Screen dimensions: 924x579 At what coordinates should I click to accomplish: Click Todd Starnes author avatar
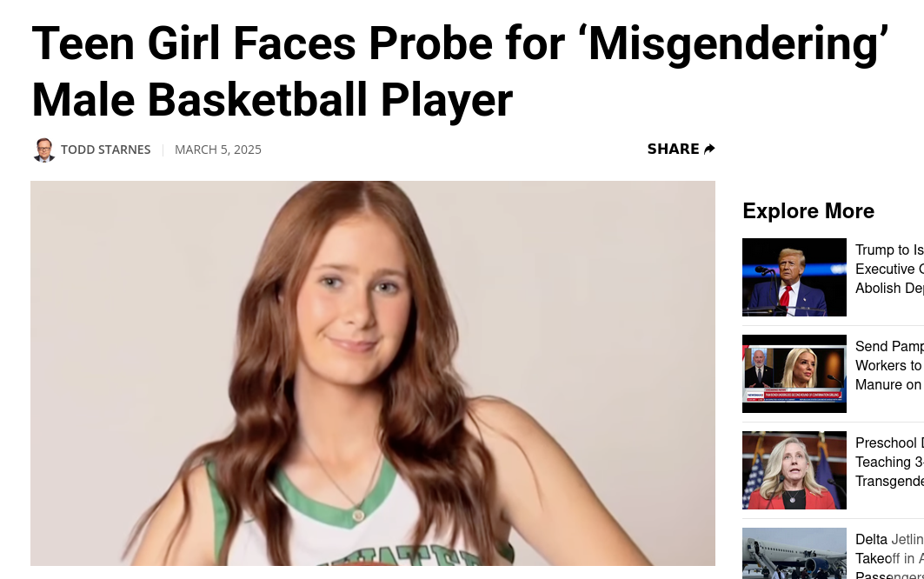point(43,150)
